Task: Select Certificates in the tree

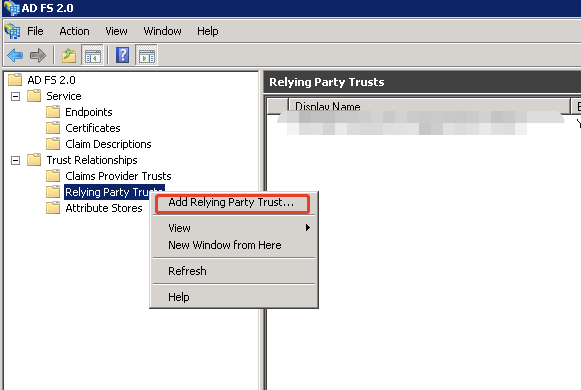Action: [x=93, y=128]
